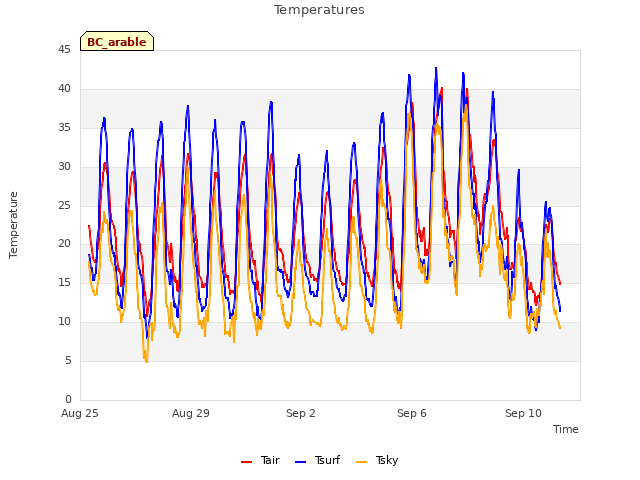Click the 30 y-axis tick label

pyautogui.click(x=64, y=167)
